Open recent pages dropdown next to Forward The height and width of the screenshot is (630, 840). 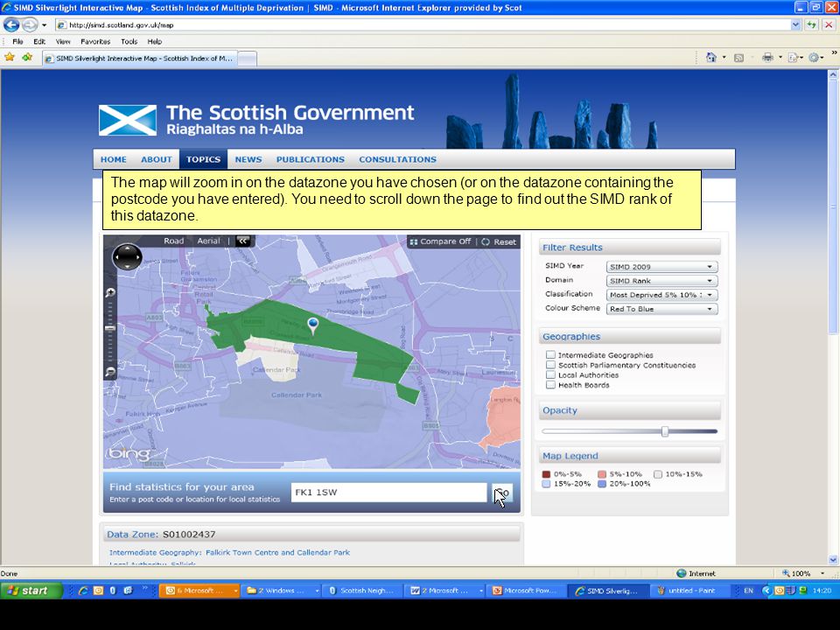point(44,24)
